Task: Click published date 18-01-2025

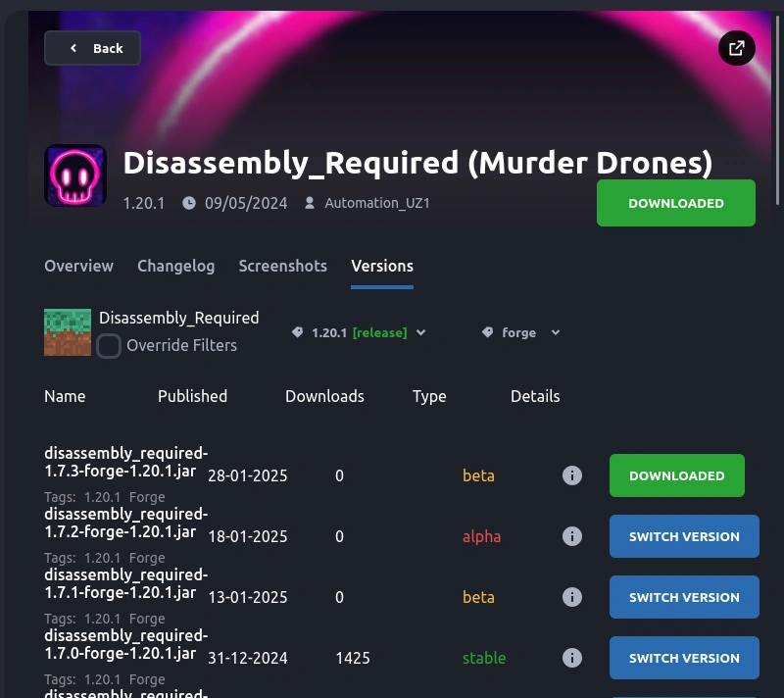Action: click(248, 536)
